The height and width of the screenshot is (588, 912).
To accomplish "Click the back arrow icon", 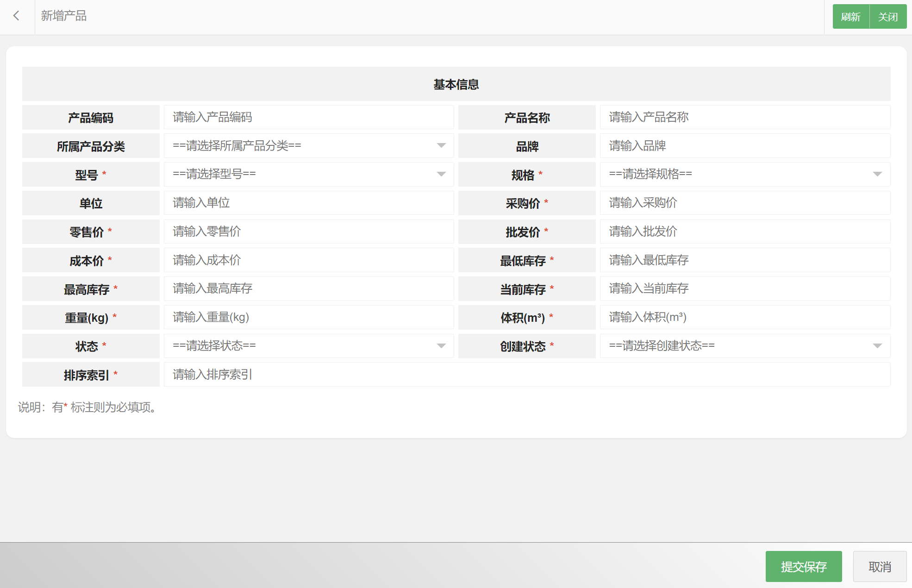I will click(17, 16).
